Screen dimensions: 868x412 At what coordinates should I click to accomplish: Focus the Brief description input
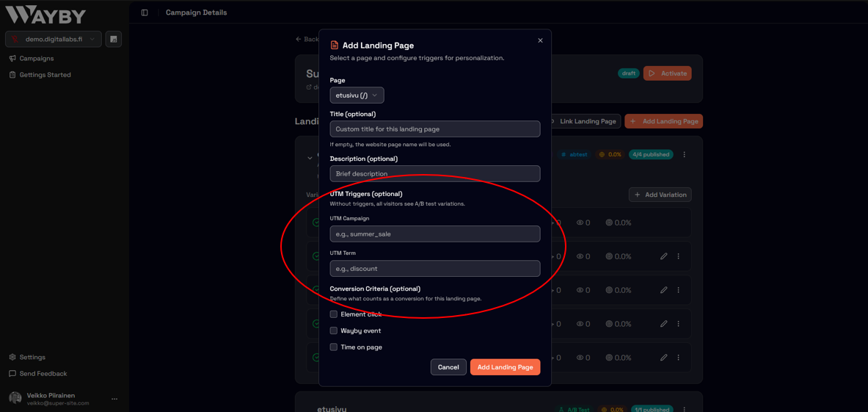tap(435, 174)
